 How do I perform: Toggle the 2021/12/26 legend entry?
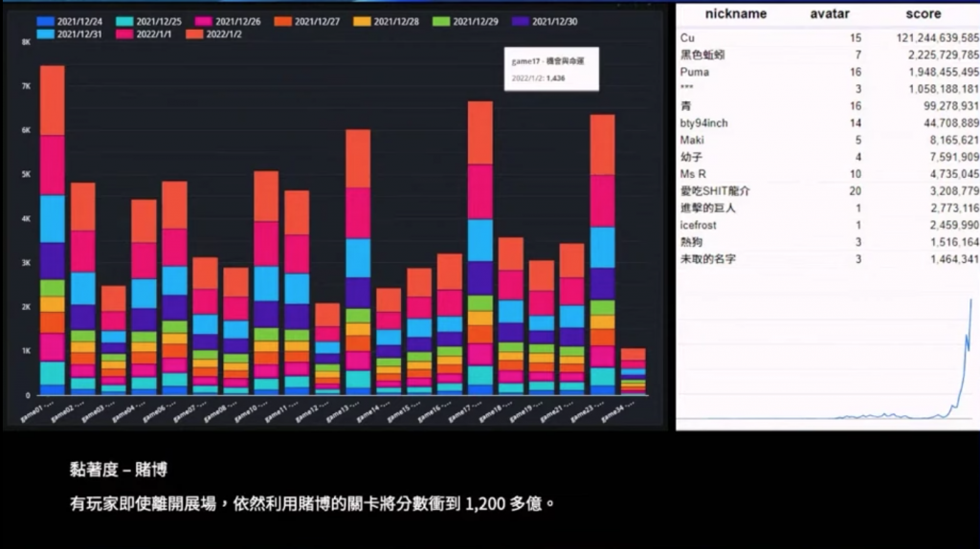pyautogui.click(x=228, y=21)
